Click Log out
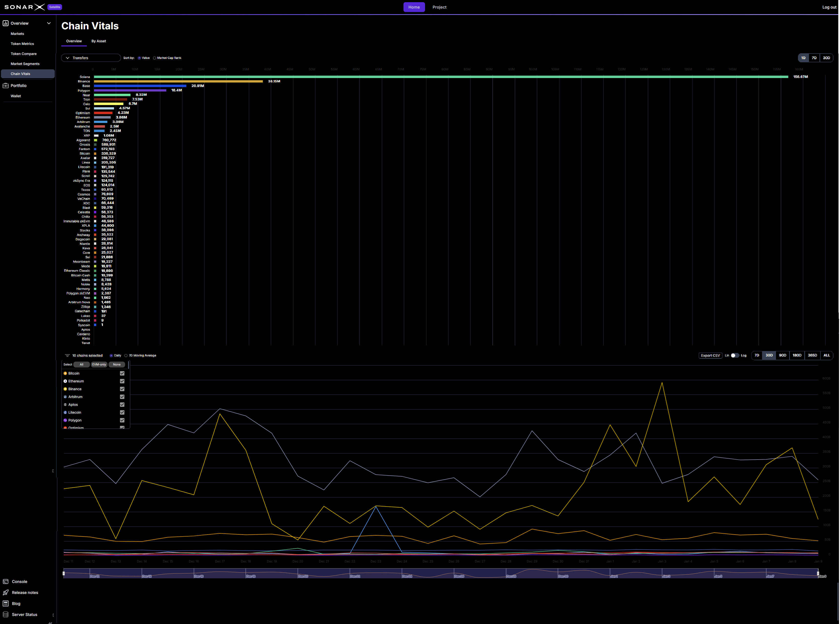Screen dimensions: 840x624 pos(829,7)
